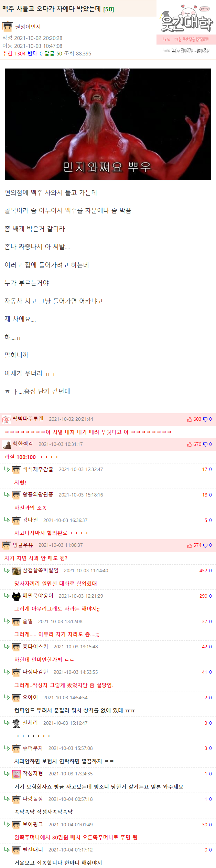216x868 pixels.
Task: Click 작성자형's pink avatar
Action: click(16, 774)
